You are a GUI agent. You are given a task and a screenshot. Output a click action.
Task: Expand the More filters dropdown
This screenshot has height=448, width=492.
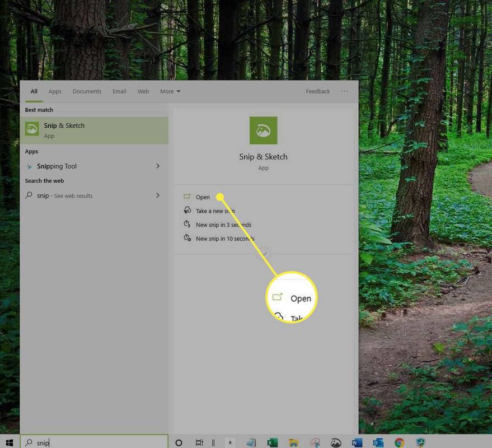[170, 91]
